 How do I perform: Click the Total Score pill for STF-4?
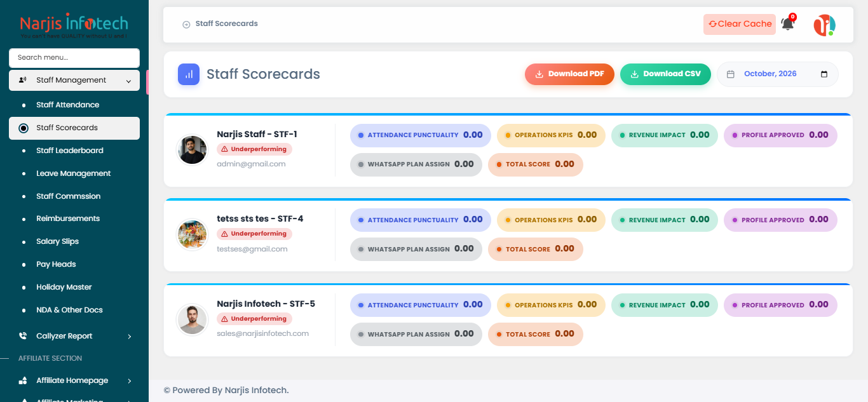pos(536,249)
